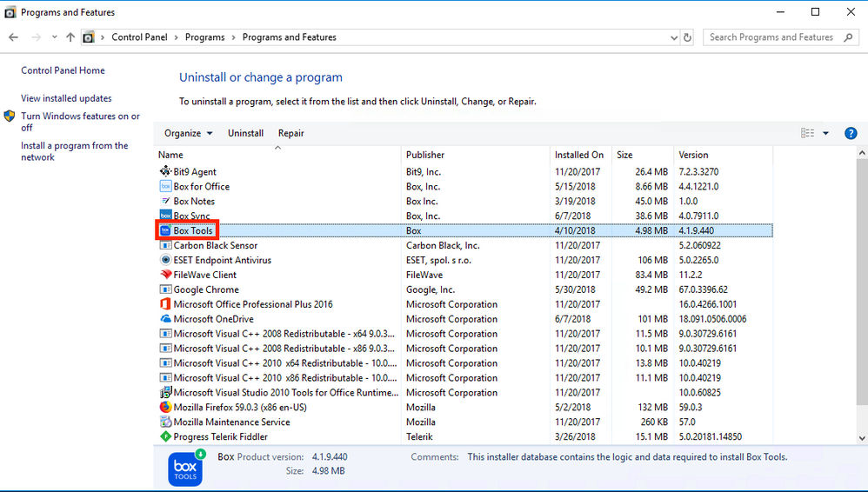
Task: Click the Mozilla Maintenance Service icon
Action: (165, 422)
